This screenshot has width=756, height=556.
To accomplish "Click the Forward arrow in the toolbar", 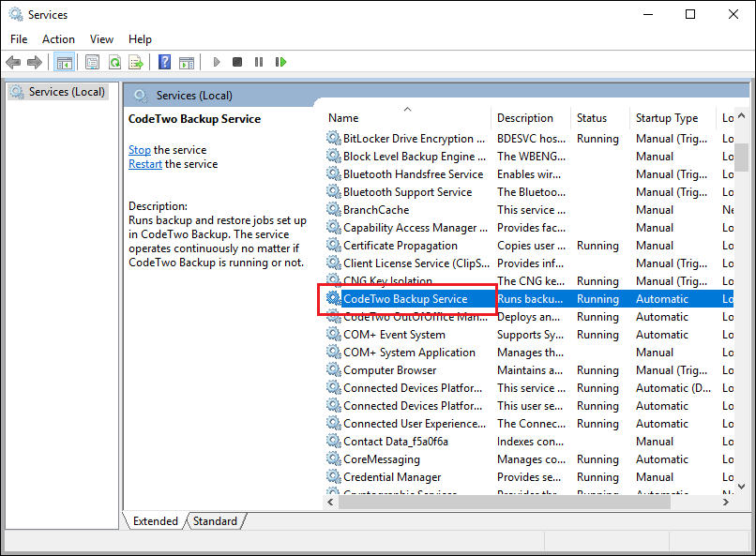I will click(x=34, y=62).
